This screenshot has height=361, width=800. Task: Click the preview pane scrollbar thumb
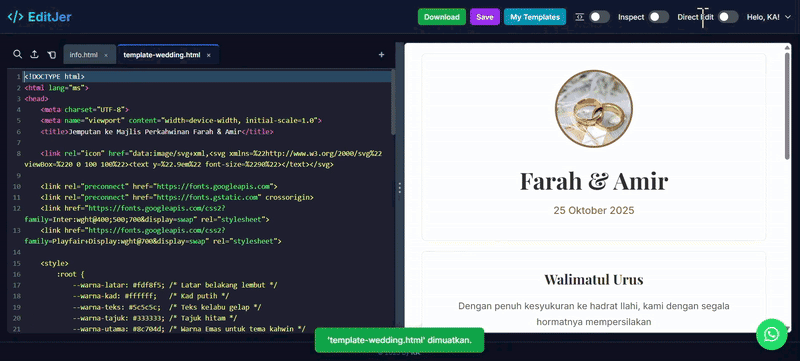(787, 106)
